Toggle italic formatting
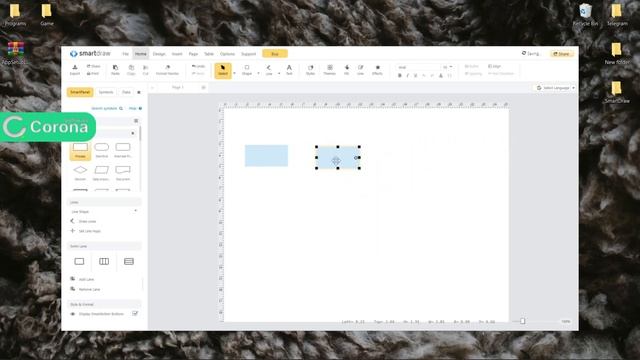This screenshot has width=640, height=360. tap(407, 76)
